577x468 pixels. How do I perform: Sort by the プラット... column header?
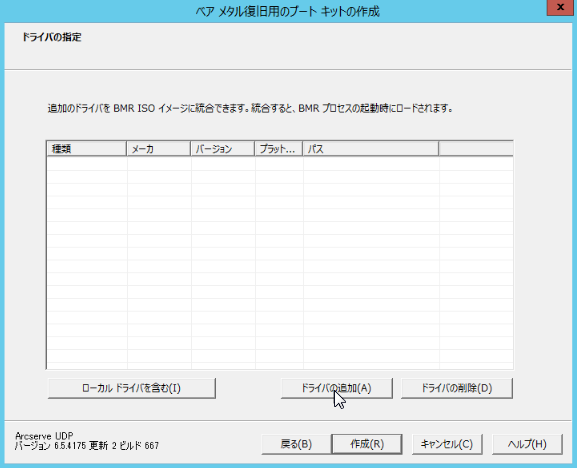279,149
